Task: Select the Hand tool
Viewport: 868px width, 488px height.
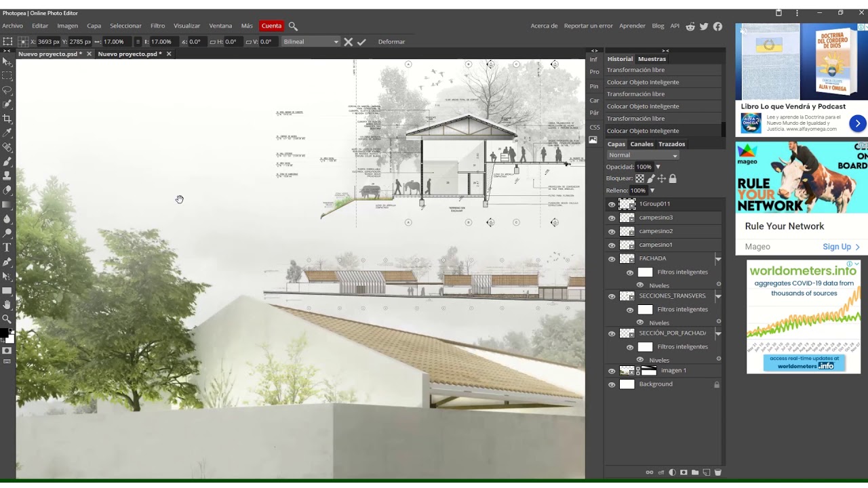Action: click(x=7, y=304)
